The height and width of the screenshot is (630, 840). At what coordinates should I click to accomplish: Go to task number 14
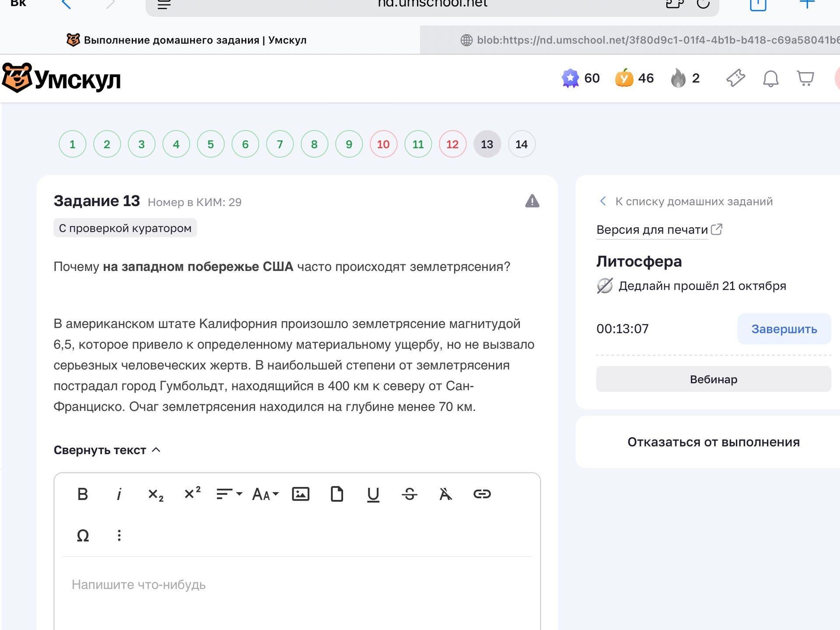tap(521, 144)
